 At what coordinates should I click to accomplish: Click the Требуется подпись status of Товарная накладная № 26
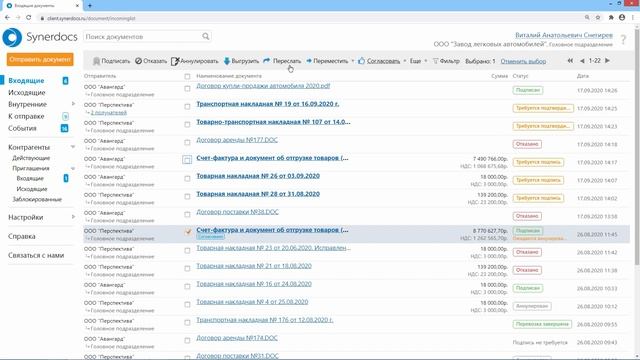pos(538,180)
